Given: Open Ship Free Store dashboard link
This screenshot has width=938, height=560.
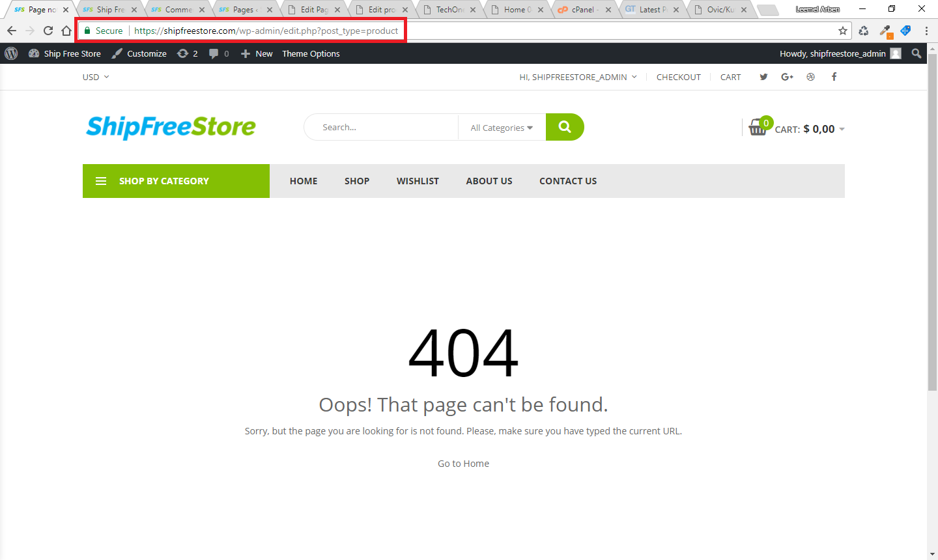Looking at the screenshot, I should tap(64, 53).
